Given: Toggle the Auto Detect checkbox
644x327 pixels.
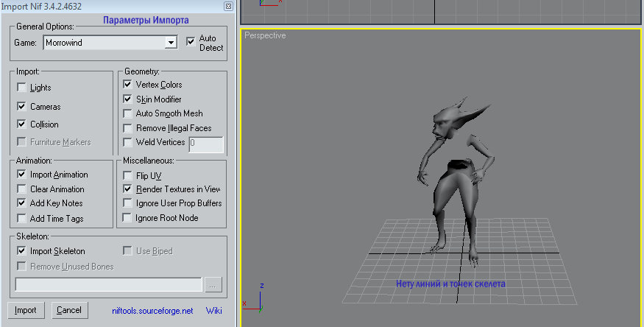Looking at the screenshot, I should [x=191, y=41].
